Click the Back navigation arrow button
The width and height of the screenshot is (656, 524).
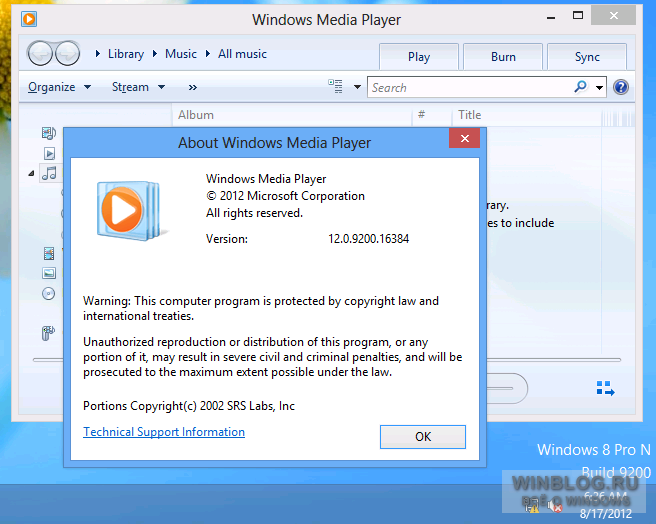pos(40,54)
